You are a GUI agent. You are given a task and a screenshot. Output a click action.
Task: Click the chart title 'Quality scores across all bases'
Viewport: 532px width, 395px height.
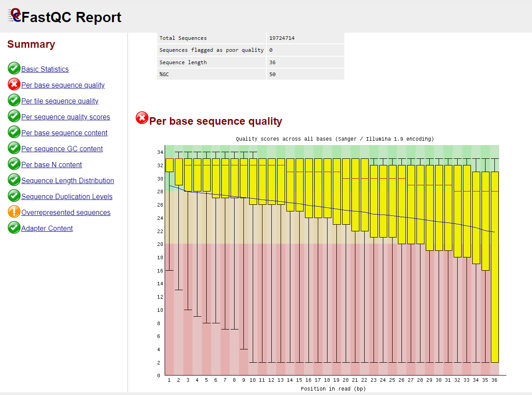(335, 139)
